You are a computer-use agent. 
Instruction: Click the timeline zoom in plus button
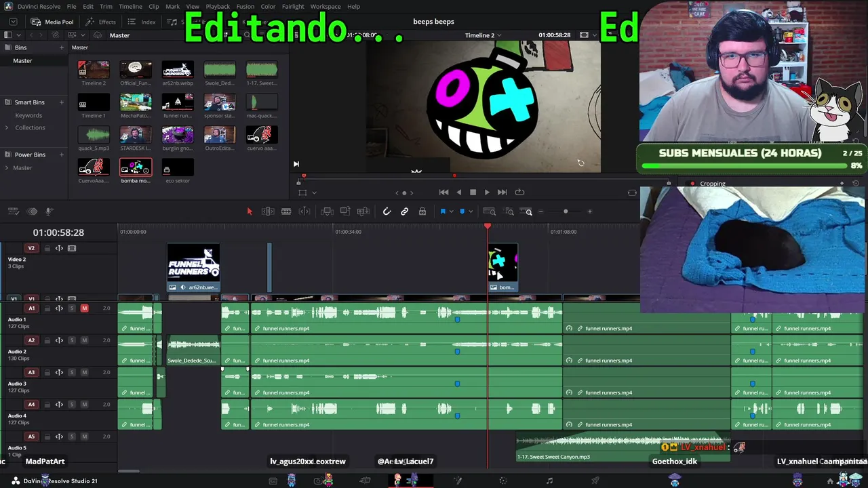click(589, 211)
